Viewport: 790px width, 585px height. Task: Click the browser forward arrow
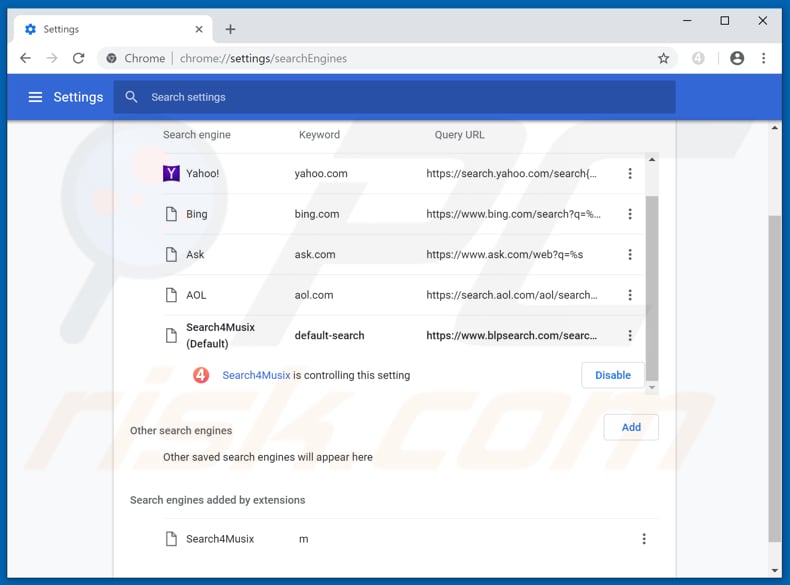tap(52, 58)
